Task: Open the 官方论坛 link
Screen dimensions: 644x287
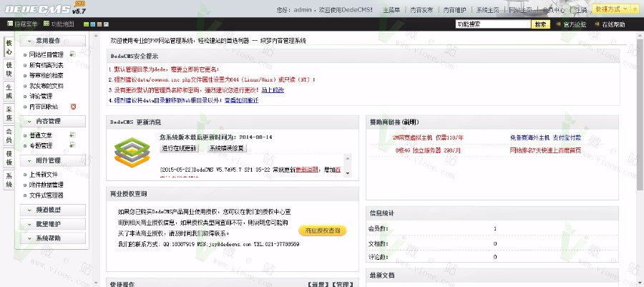Action: 575,24
